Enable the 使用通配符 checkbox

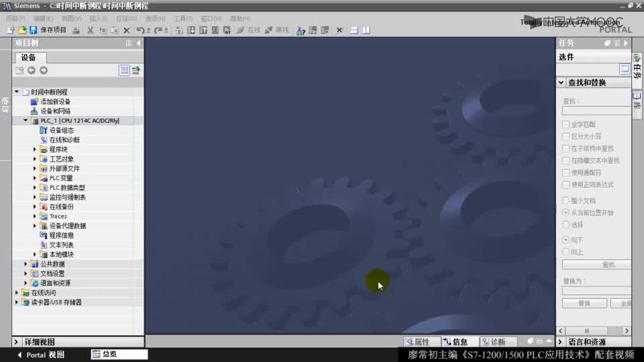click(566, 172)
